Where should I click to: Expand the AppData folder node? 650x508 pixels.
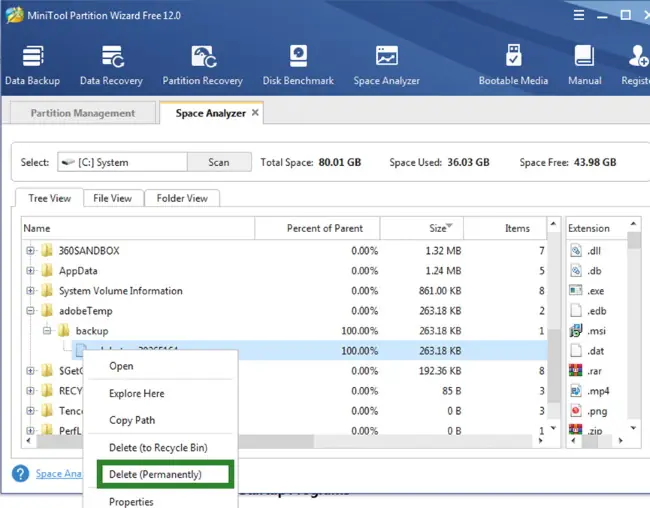(30, 270)
